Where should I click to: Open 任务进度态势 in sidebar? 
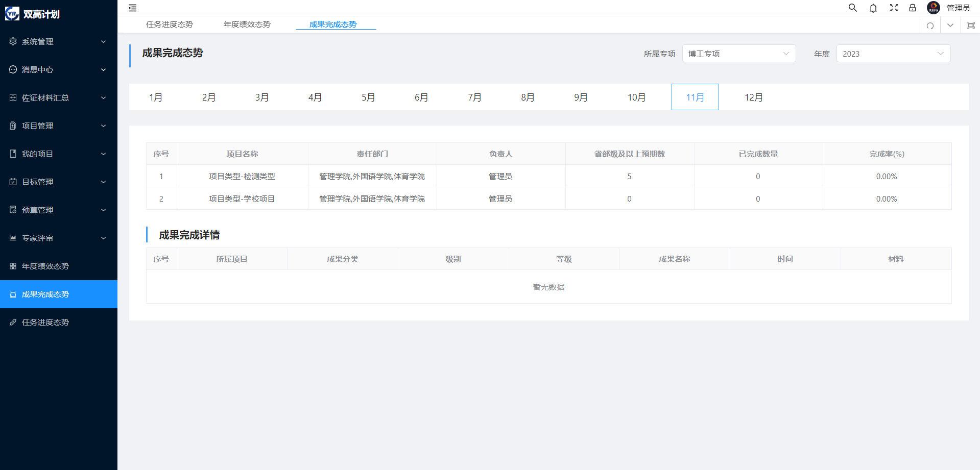click(x=59, y=322)
